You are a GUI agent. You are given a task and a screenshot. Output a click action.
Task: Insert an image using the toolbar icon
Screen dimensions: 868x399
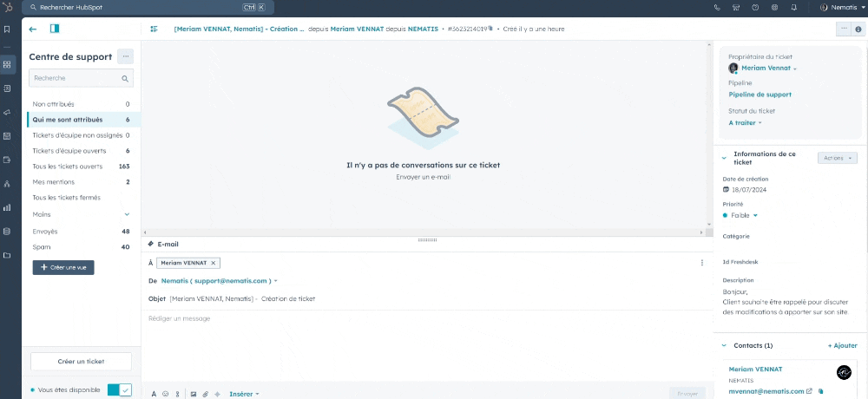tap(194, 394)
